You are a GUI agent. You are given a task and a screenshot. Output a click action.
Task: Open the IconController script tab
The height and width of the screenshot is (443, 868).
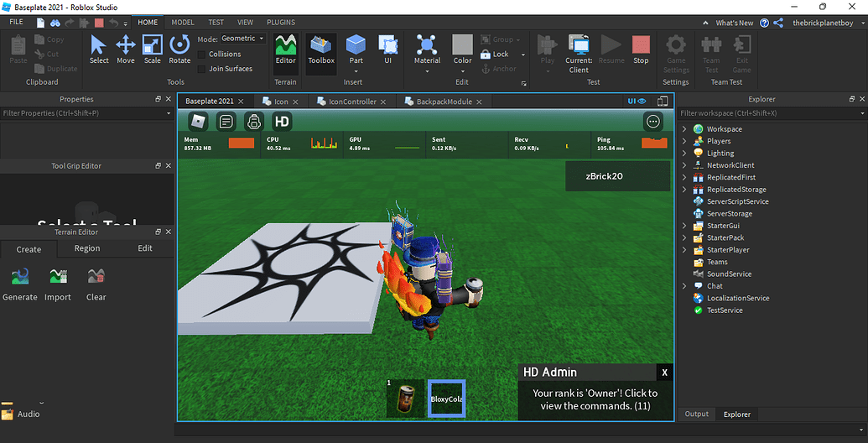click(x=352, y=102)
